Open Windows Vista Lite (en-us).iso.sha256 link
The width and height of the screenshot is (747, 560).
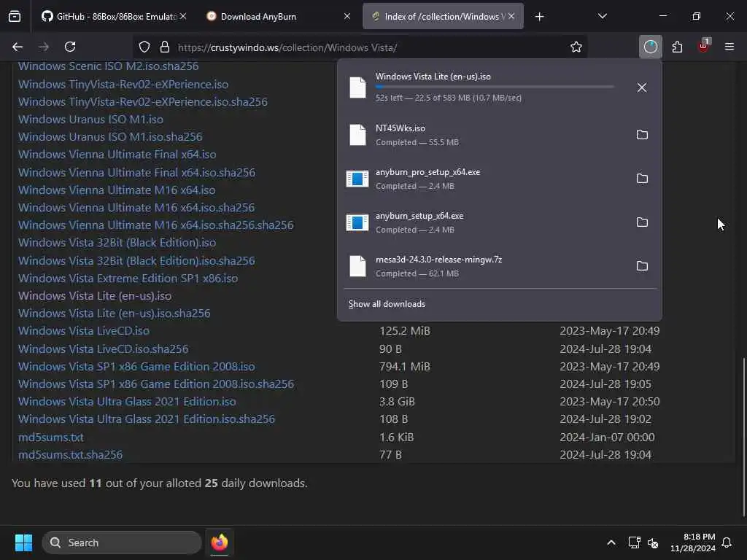[x=115, y=314]
